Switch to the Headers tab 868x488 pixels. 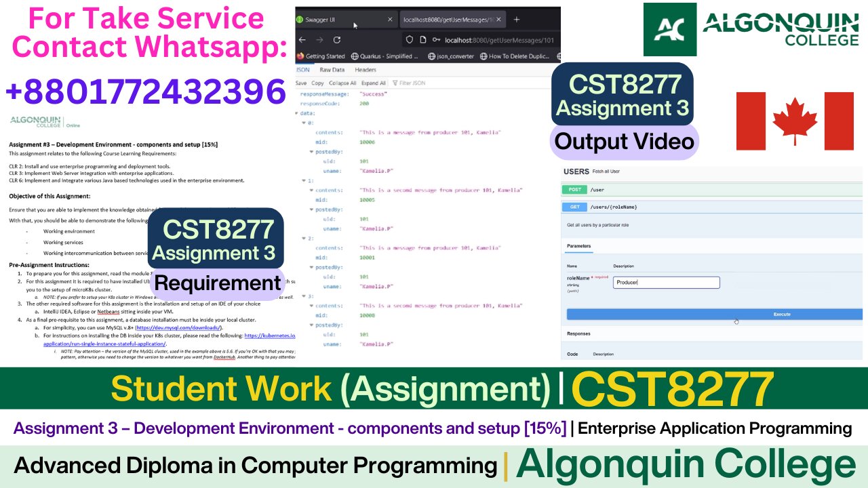[x=366, y=70]
